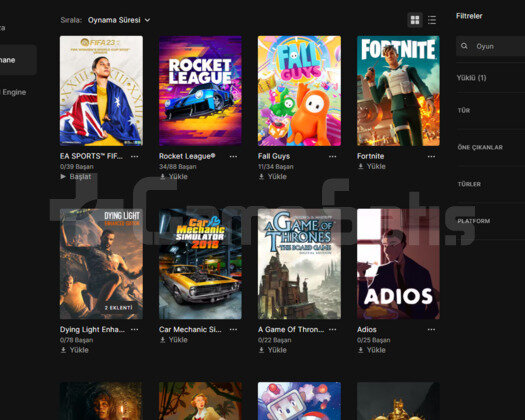525x420 pixels.
Task: Open the Fortnite cover thumbnail
Action: [x=398, y=91]
